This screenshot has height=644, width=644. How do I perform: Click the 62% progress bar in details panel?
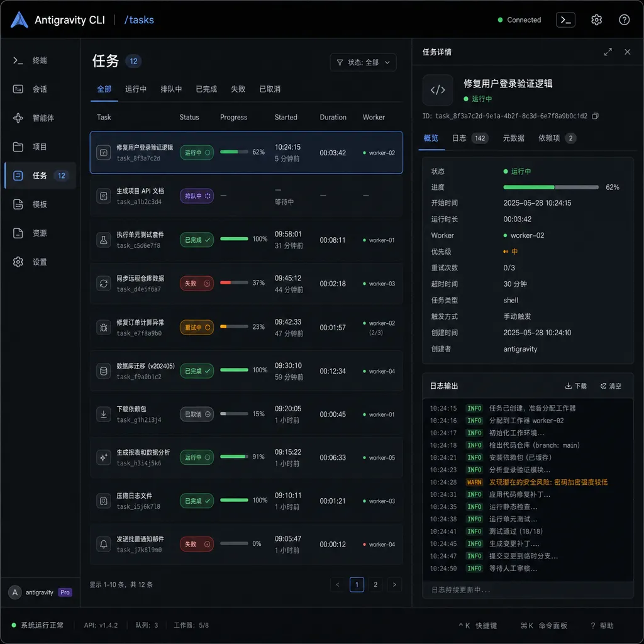550,187
